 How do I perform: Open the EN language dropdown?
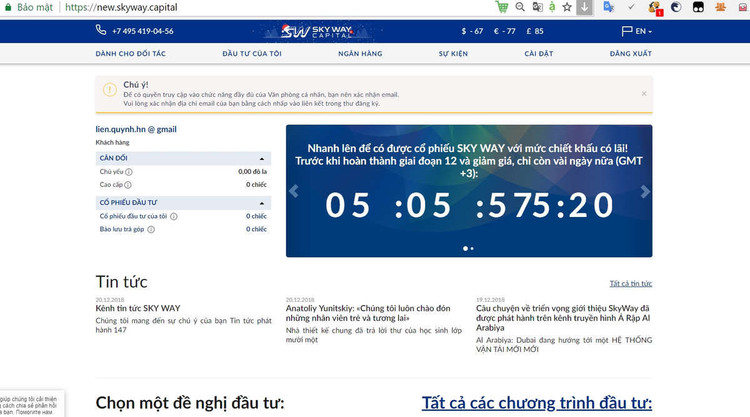(636, 31)
